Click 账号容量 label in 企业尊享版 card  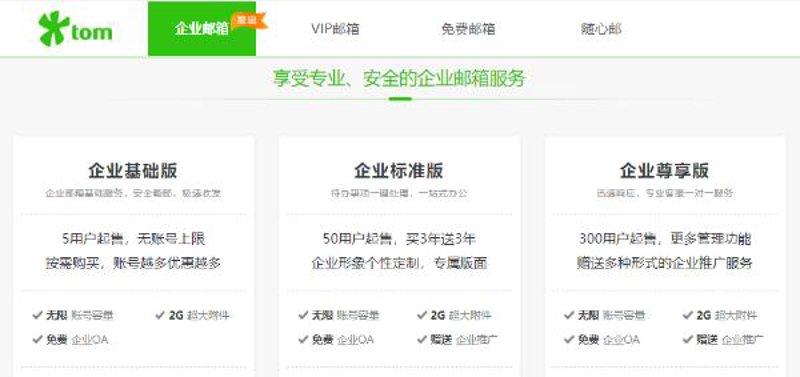tap(624, 316)
